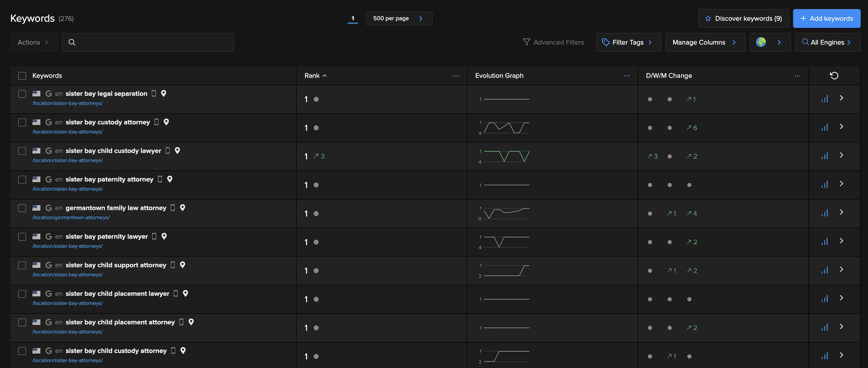Open chart for sister bay child placement lawyer
Image resolution: width=868 pixels, height=368 pixels.
tap(825, 299)
